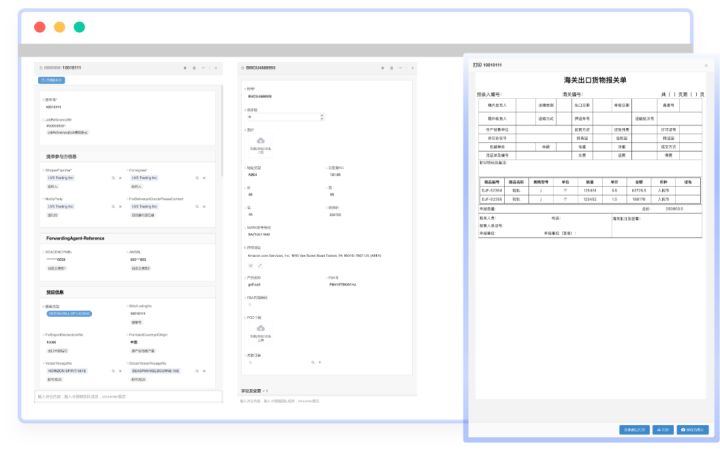Expand the Shipper field dropdown arrow
The width and height of the screenshot is (720, 451).
pyautogui.click(x=120, y=178)
